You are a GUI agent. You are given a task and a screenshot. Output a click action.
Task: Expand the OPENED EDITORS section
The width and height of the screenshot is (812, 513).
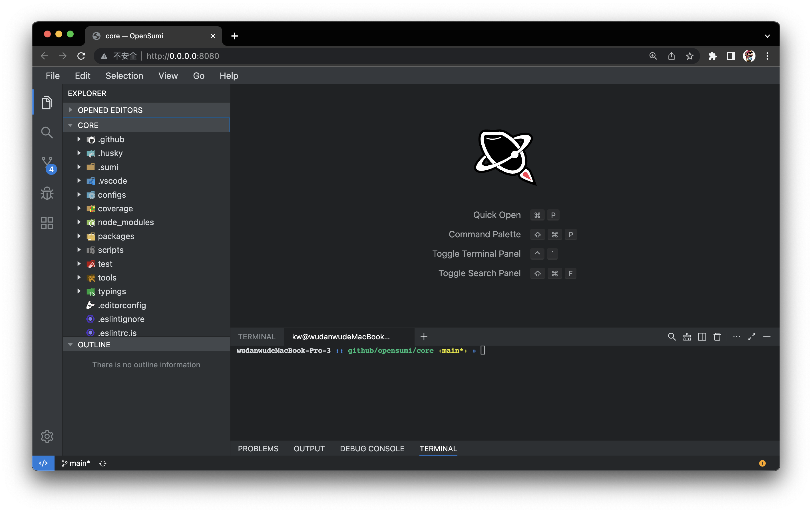(x=110, y=110)
